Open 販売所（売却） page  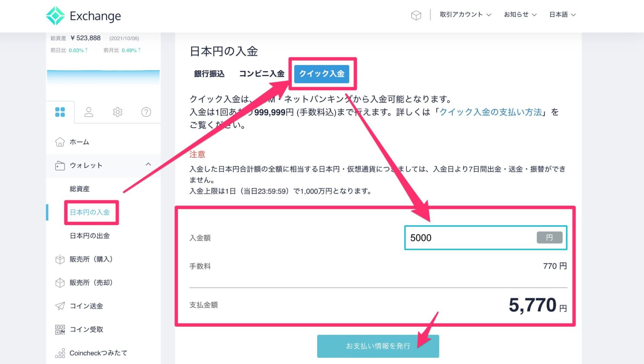91,283
